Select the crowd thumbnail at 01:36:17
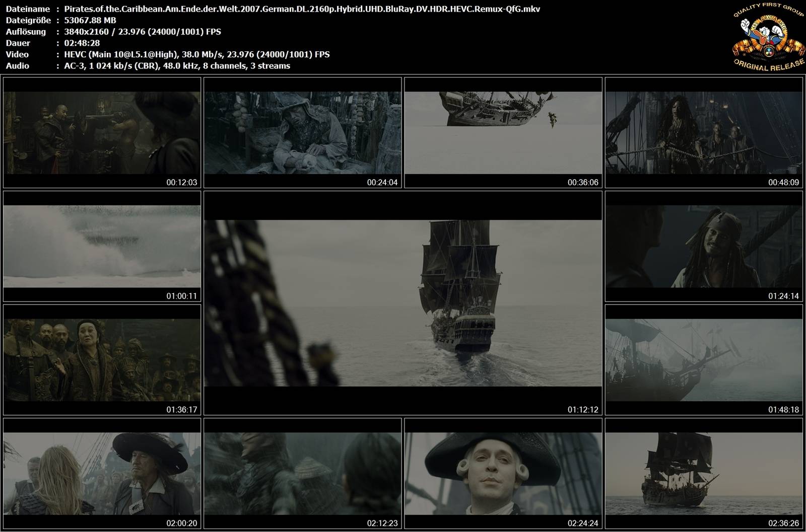The height and width of the screenshot is (532, 806). tap(102, 360)
